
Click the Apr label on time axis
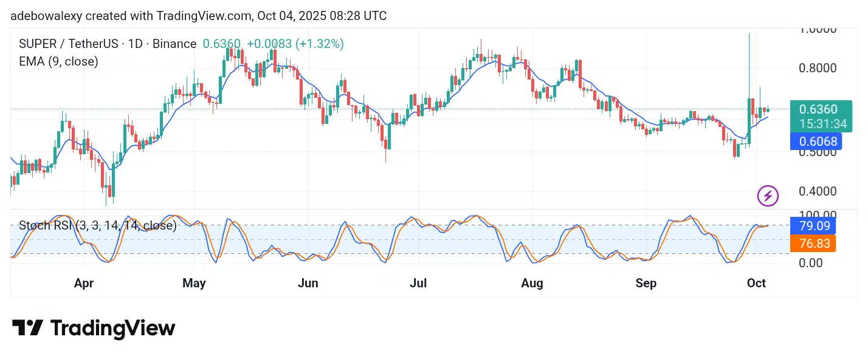84,283
